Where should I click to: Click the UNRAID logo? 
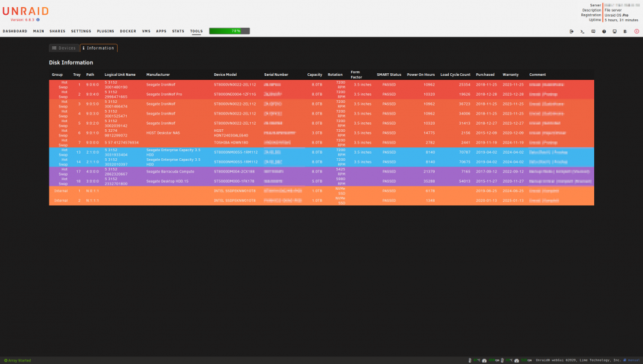26,11
